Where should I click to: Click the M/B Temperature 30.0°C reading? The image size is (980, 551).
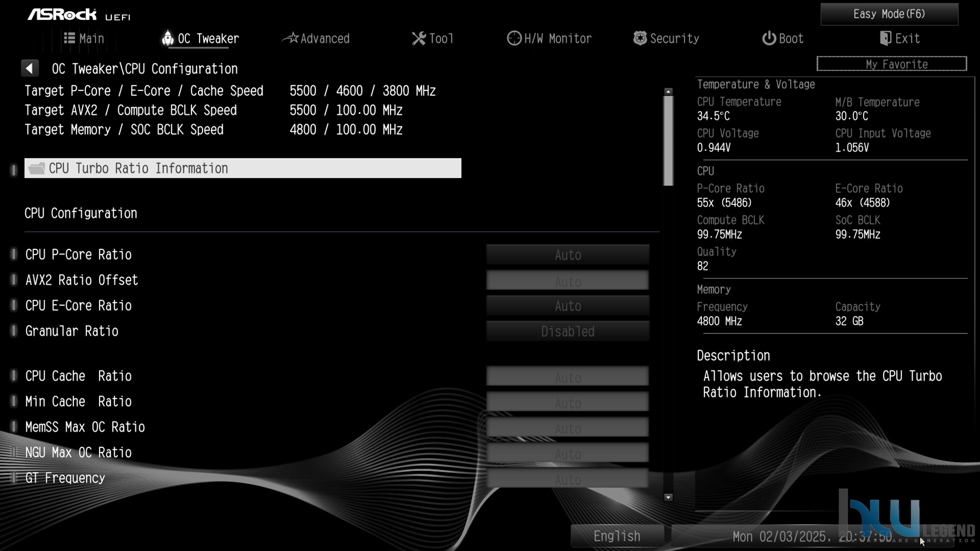tap(851, 116)
